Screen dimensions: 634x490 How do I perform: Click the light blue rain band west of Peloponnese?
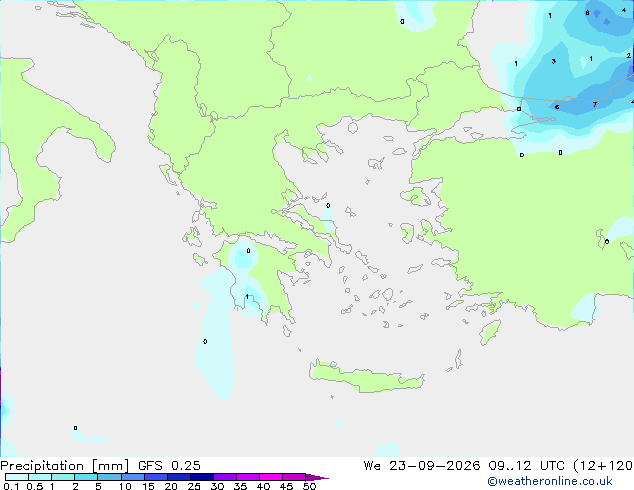point(216,348)
